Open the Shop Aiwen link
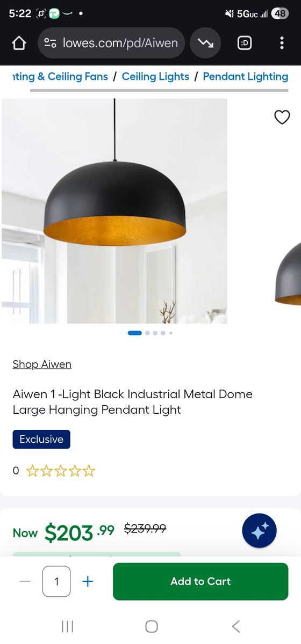Screen dimensions: 301x644 (42, 364)
